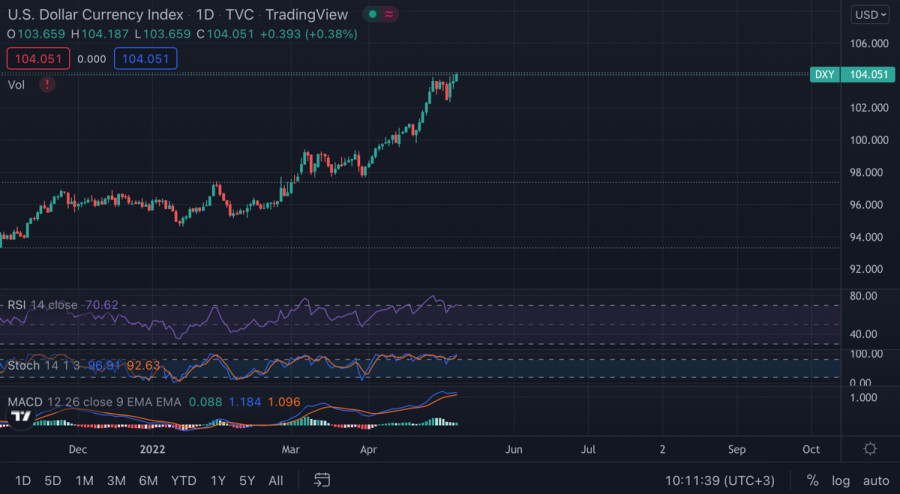Image resolution: width=900 pixels, height=494 pixels.
Task: Click the Oct label on time axis
Action: [811, 449]
